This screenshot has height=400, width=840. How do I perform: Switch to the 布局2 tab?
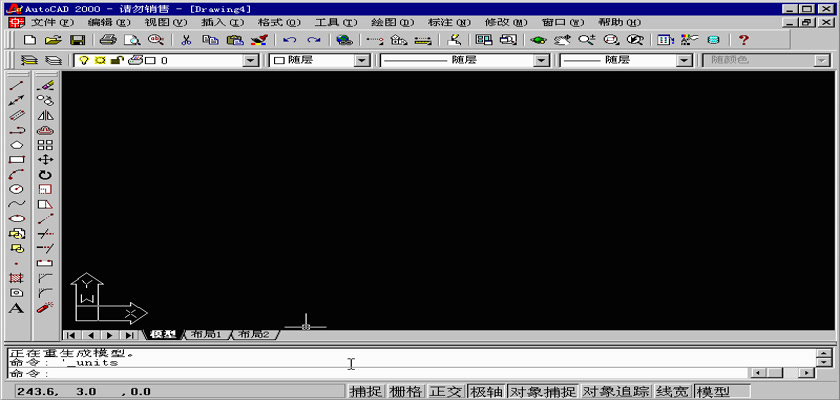pyautogui.click(x=254, y=335)
